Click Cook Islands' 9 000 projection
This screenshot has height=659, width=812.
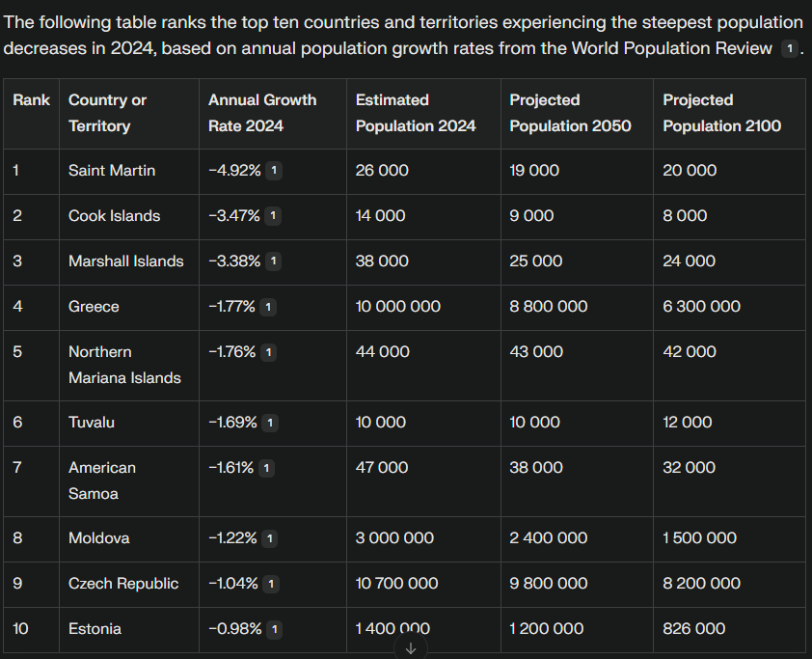[531, 216]
